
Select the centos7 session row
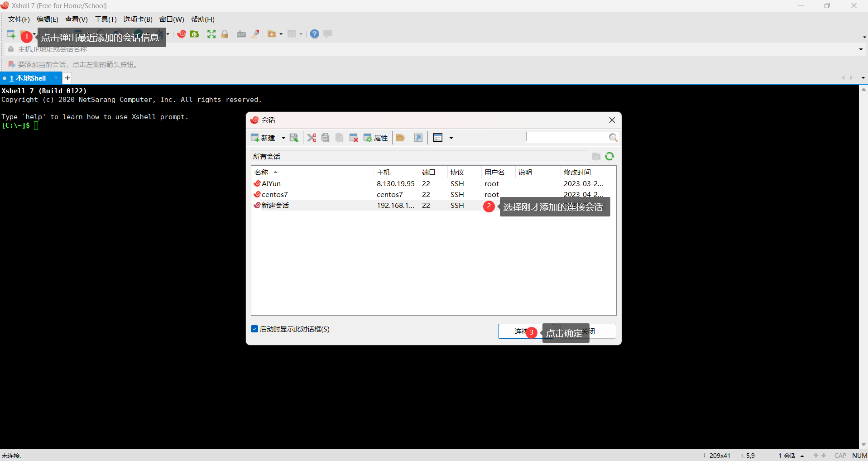pos(274,194)
